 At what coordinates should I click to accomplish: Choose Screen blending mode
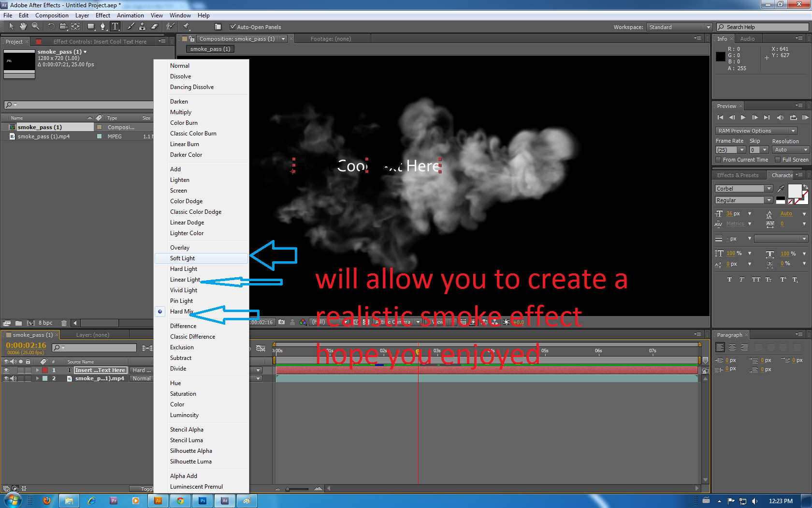pos(201,191)
